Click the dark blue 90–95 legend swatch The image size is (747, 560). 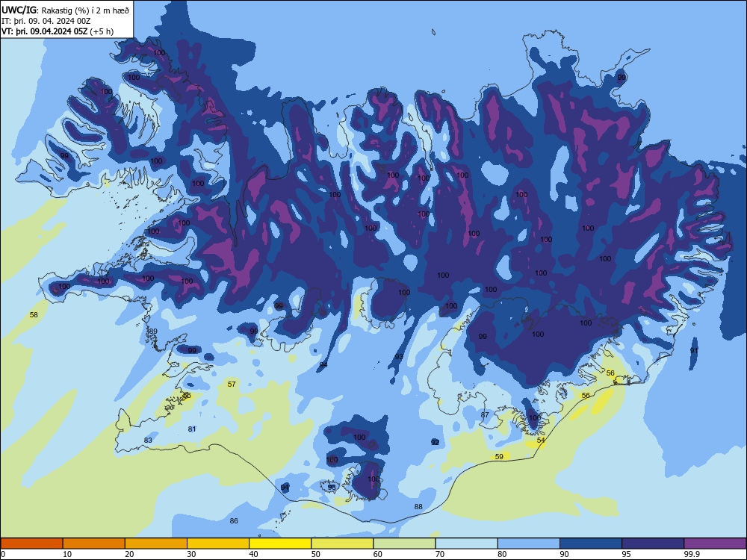[591, 544]
